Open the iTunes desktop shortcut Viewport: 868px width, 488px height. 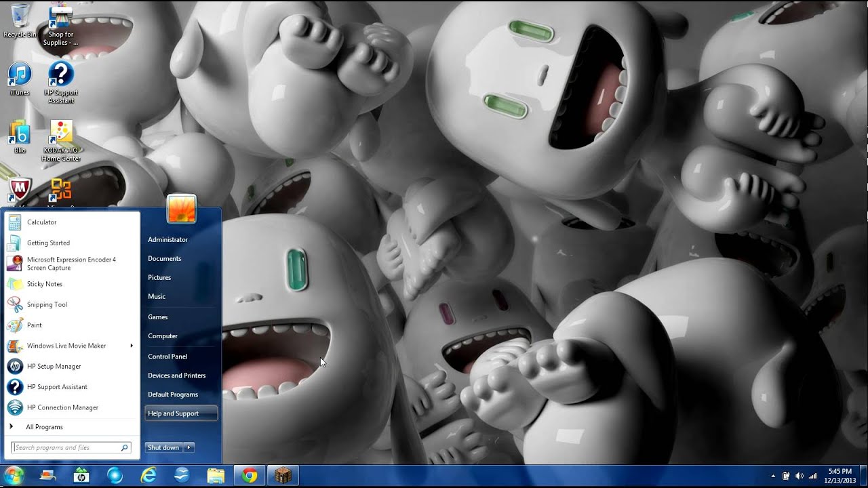click(x=20, y=79)
